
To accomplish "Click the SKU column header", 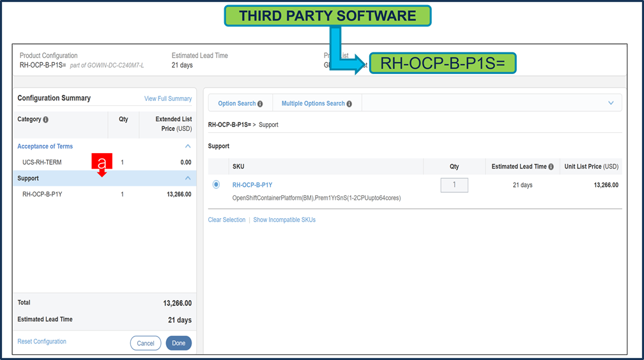I will pos(238,167).
